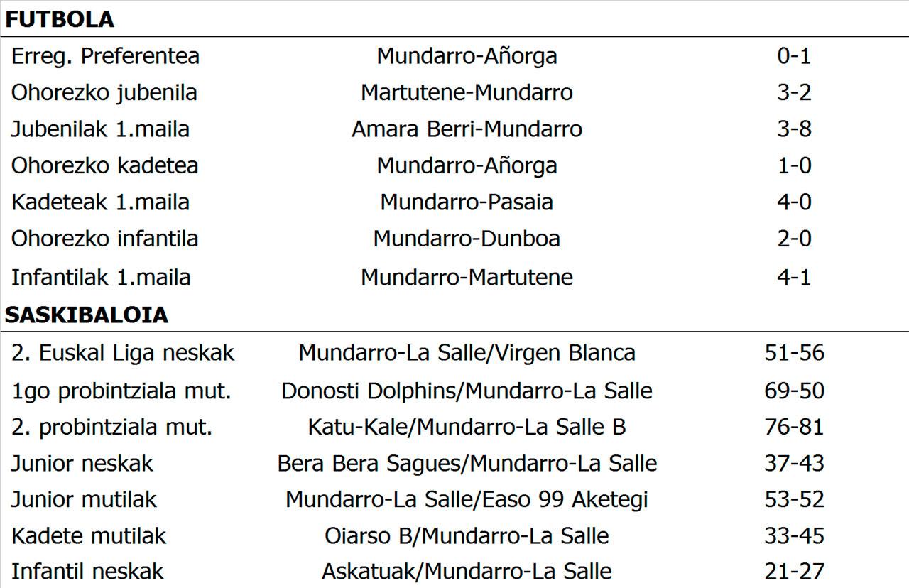Select the Junior mutilak row label
This screenshot has height=588, width=909.
pos(84,499)
